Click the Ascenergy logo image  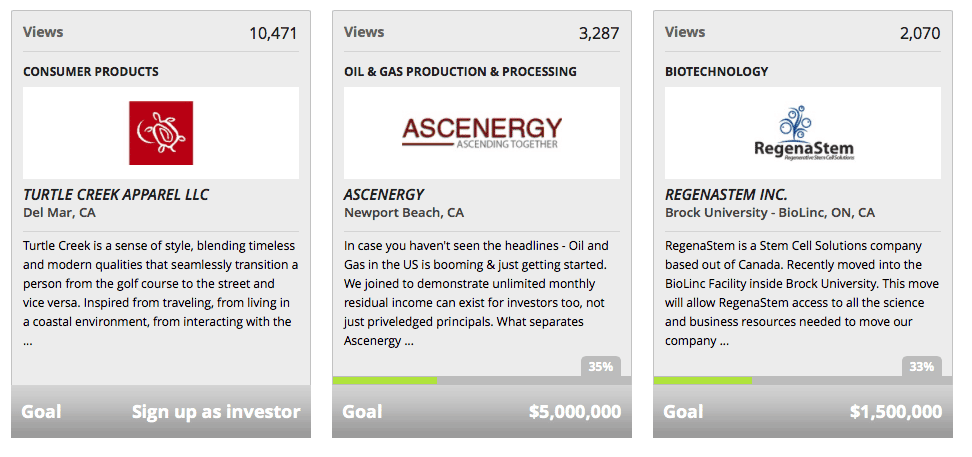482,132
